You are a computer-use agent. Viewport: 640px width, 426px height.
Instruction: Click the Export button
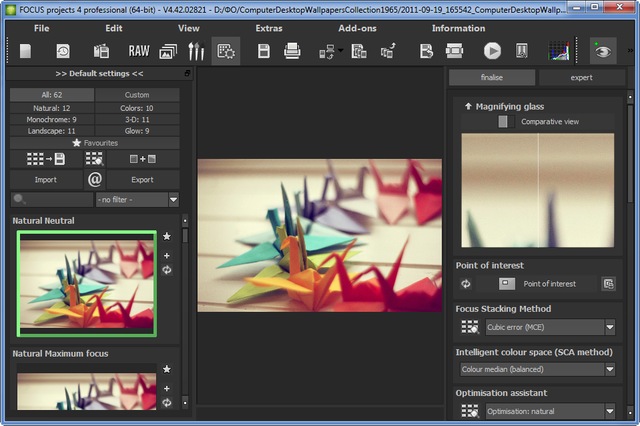(x=142, y=180)
